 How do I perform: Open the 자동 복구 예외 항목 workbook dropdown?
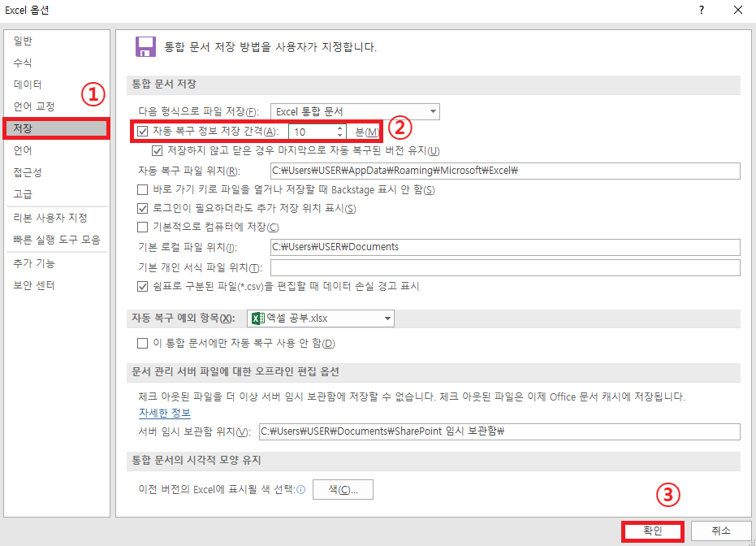coord(321,318)
